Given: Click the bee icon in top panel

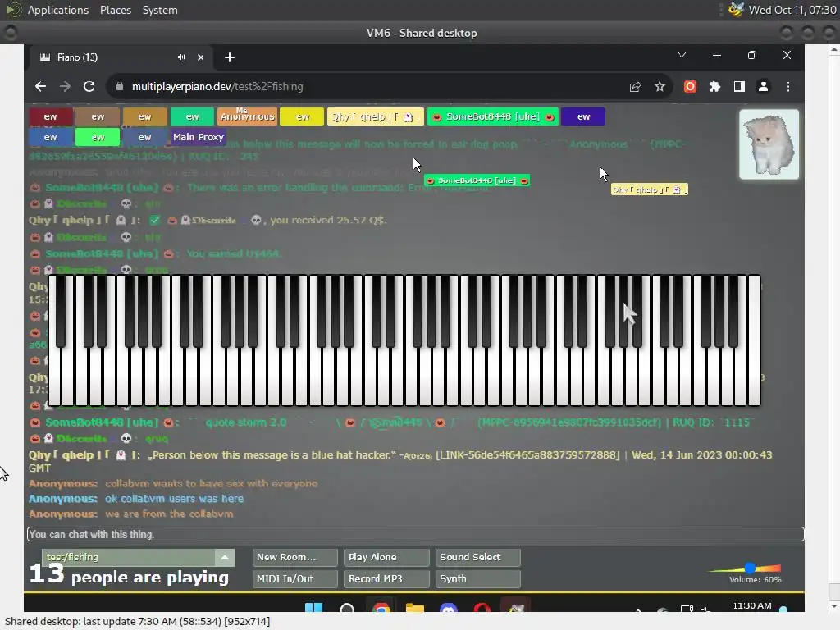Looking at the screenshot, I should pyautogui.click(x=737, y=10).
